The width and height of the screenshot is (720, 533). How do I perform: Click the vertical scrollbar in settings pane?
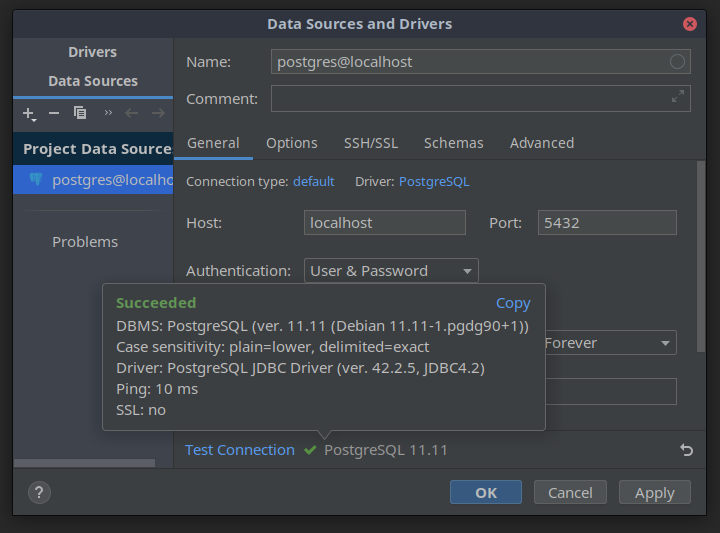pos(700,256)
